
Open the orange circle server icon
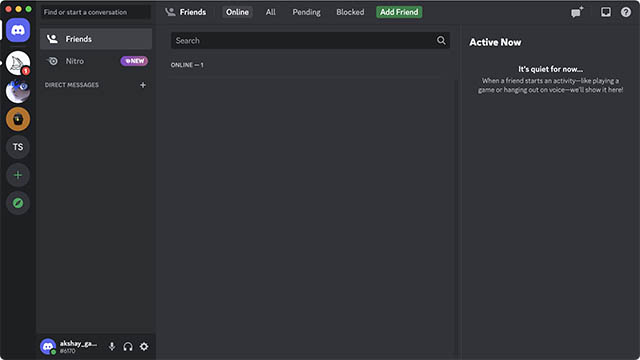[x=18, y=119]
